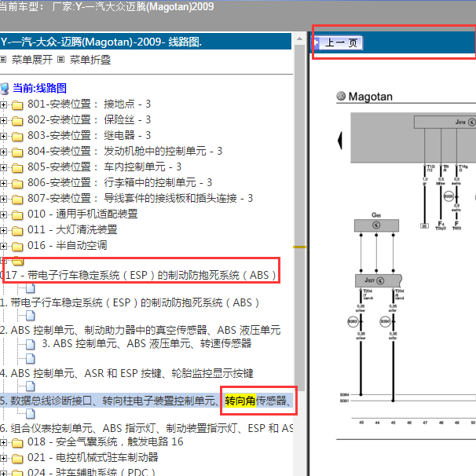Select 011 - 大灯清洗装置
Viewport: 476px width, 476px height.
coord(72,230)
